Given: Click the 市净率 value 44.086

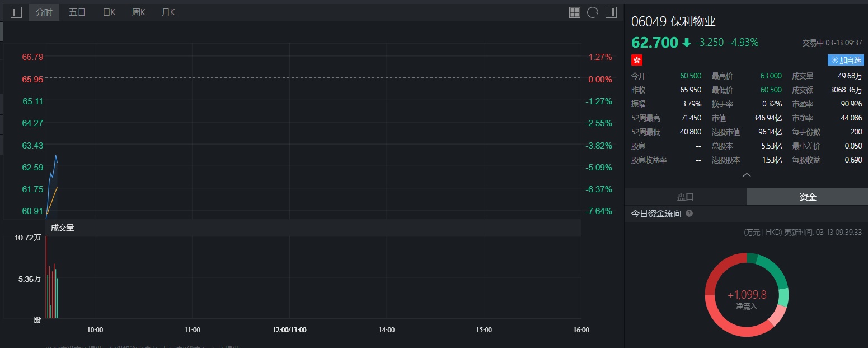Looking at the screenshot, I should (x=852, y=118).
